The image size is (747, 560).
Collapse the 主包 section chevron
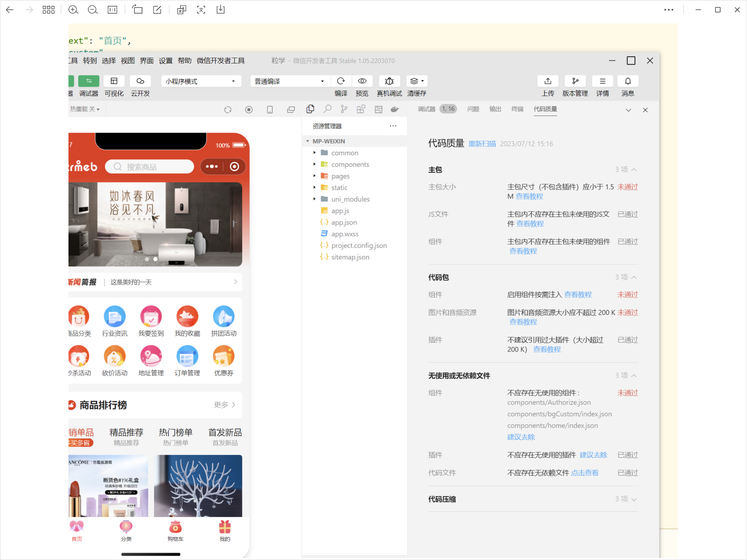point(634,170)
